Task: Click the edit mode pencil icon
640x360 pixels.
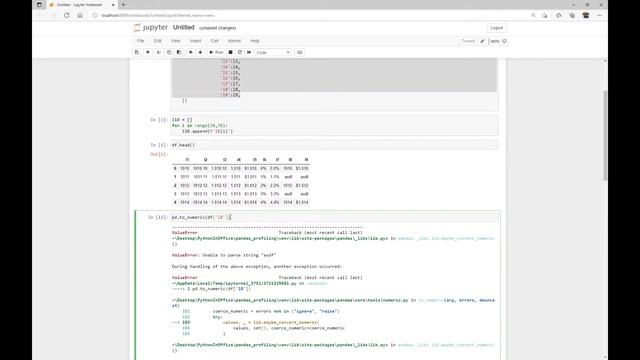Action: 482,41
